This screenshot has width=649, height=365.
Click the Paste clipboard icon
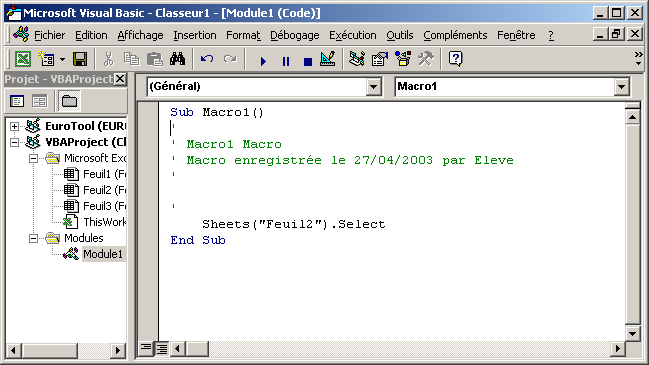(x=154, y=59)
